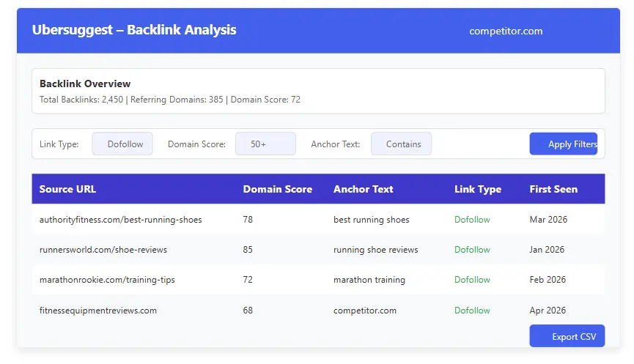The height and width of the screenshot is (364, 634).
Task: Click the domain score value 85
Action: coord(248,249)
